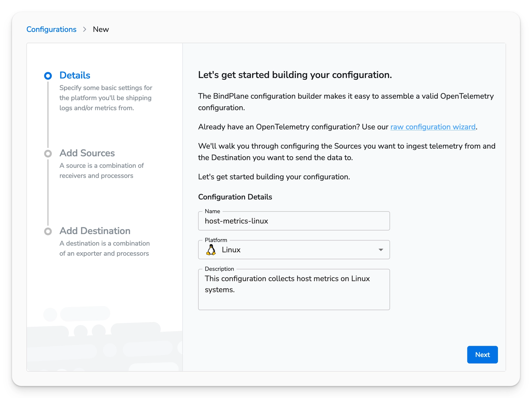Select the Add Destination step marker
Image resolution: width=532 pixels, height=398 pixels.
(x=48, y=231)
